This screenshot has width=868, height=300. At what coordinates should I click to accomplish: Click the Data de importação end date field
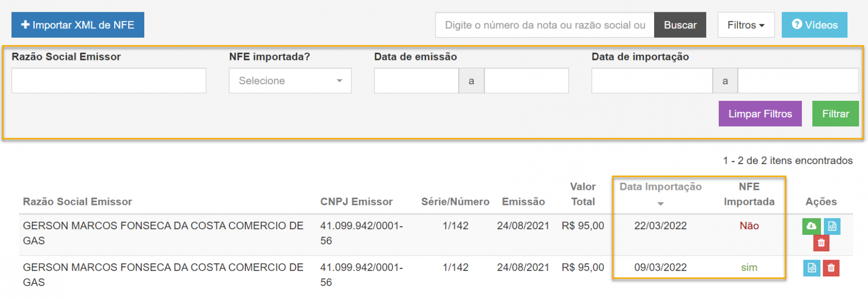[x=798, y=81]
